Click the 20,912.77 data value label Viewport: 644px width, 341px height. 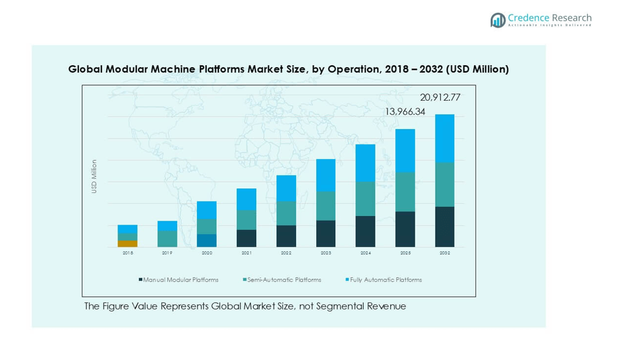[440, 97]
